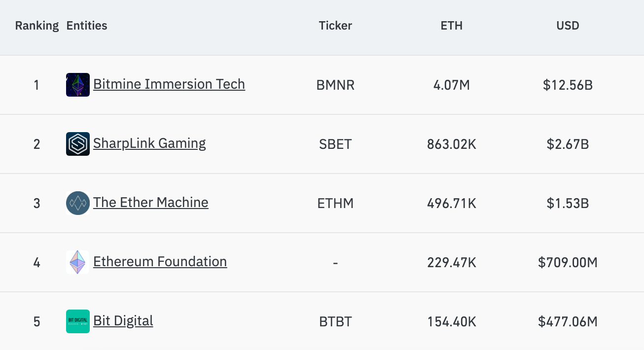
Task: Click The Ether Machine logo icon
Action: 78,203
